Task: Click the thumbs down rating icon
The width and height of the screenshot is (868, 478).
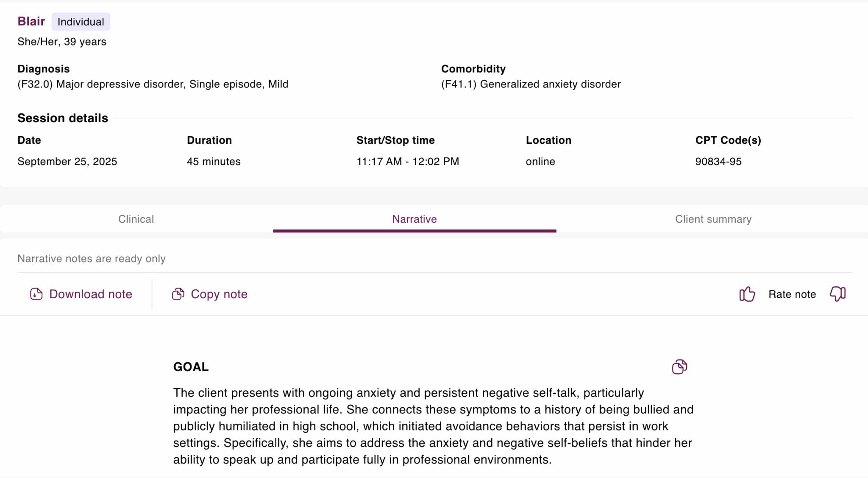Action: click(x=837, y=294)
